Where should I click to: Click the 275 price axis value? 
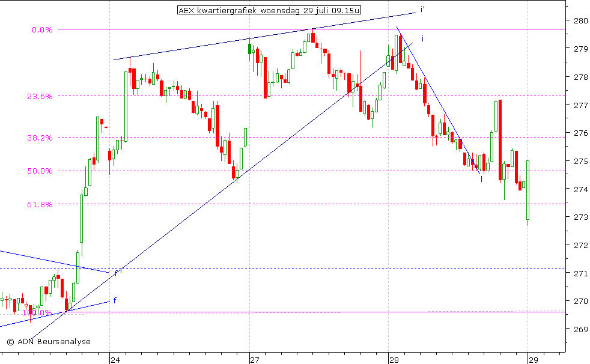pos(580,161)
